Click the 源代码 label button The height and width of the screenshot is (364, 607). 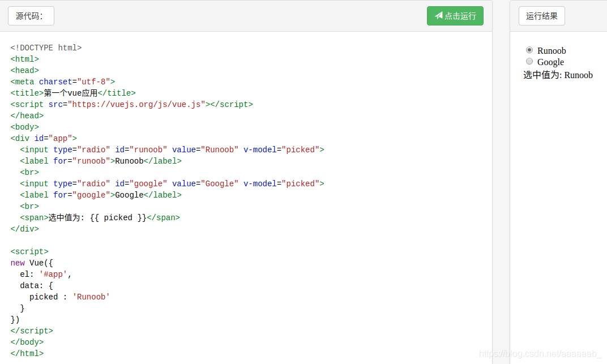(31, 16)
